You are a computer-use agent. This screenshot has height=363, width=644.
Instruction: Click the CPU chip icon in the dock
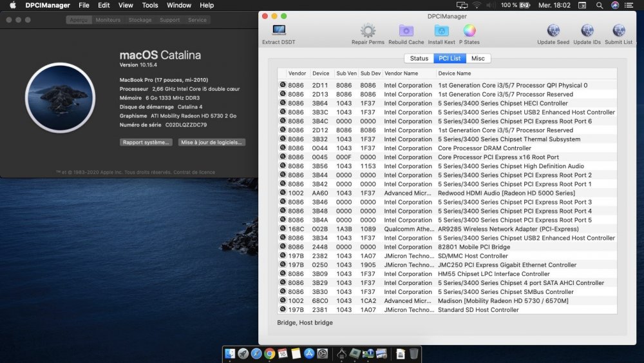[355, 353]
